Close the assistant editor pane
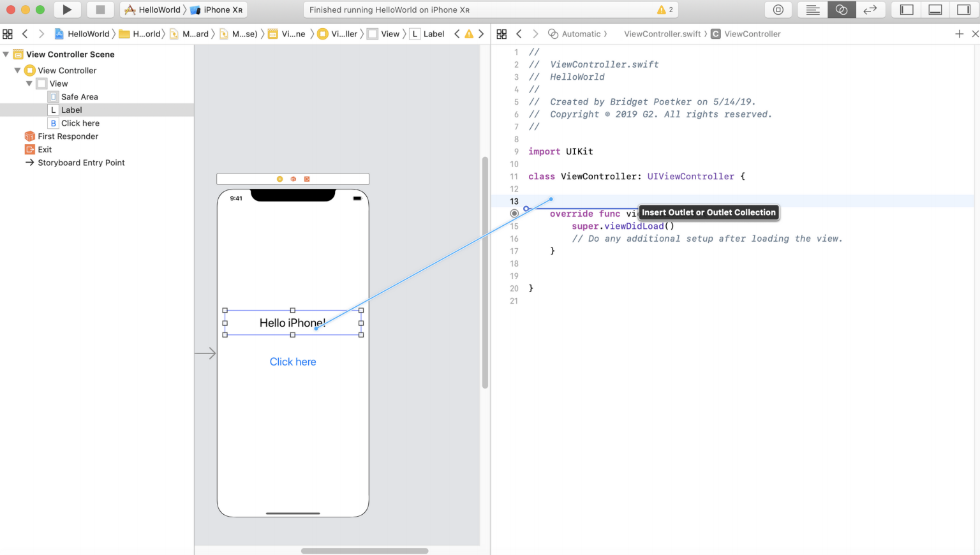This screenshot has height=555, width=980. [975, 34]
